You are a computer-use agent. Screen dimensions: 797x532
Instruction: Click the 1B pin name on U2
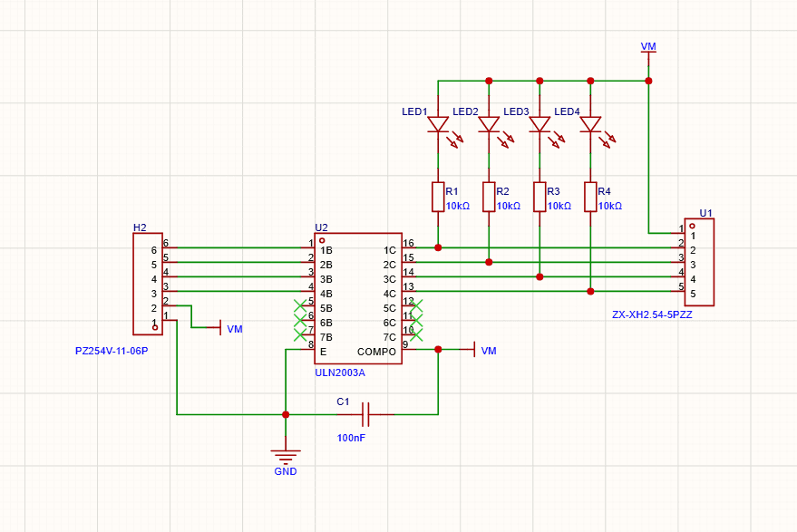(x=326, y=250)
